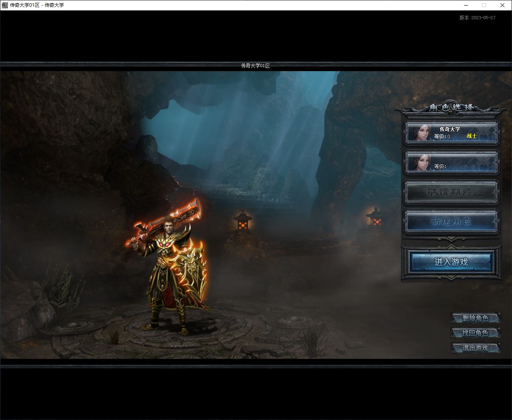Screen dimensions: 512x420
Task: Click the 传奇大学01区 server name label
Action: coord(256,66)
